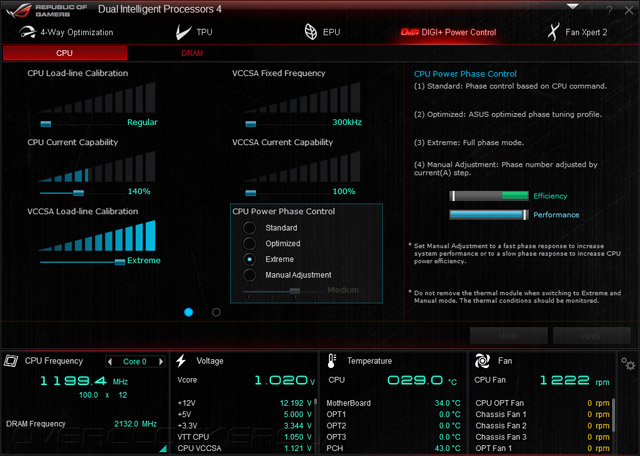Click the Manual Adjustment Medium slider handle
Screen dimensions: 640x456
(x=295, y=291)
